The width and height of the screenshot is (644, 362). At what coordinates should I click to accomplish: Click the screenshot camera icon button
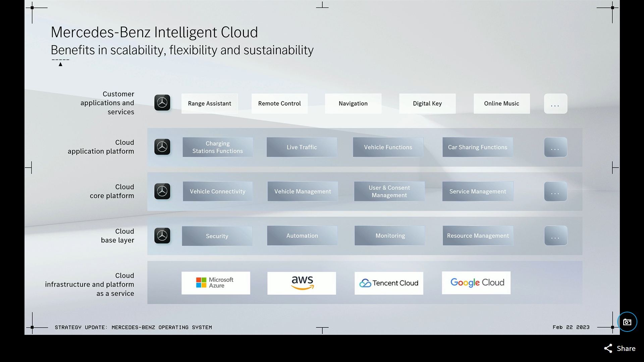point(627,322)
